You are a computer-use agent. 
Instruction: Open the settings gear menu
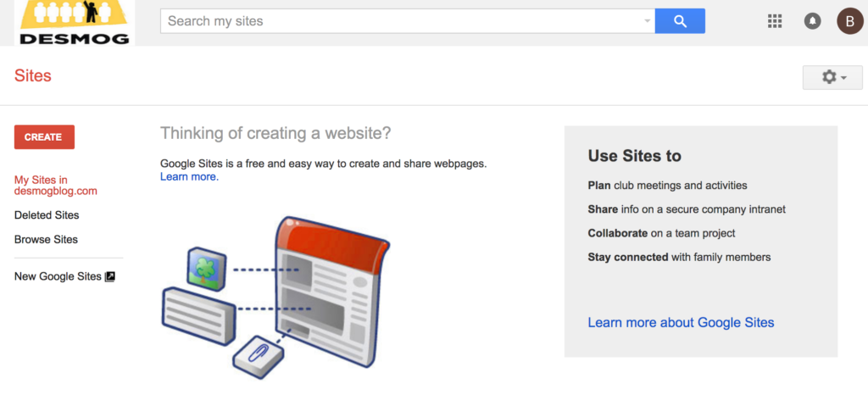tap(833, 77)
